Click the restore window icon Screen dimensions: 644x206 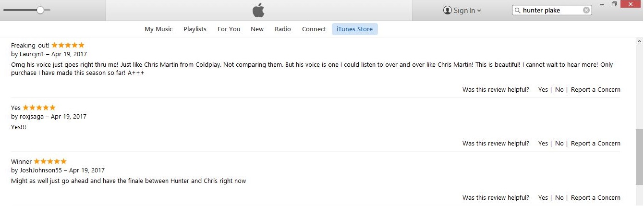click(x=614, y=4)
